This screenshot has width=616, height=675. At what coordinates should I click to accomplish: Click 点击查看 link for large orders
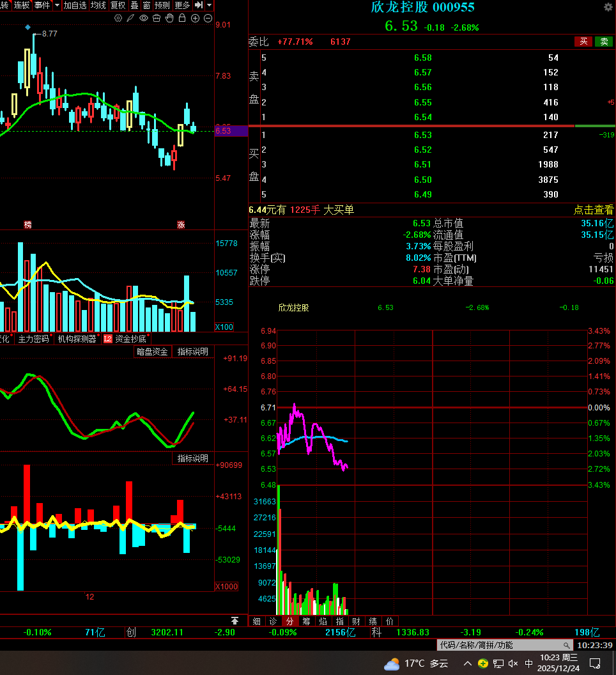coord(593,210)
